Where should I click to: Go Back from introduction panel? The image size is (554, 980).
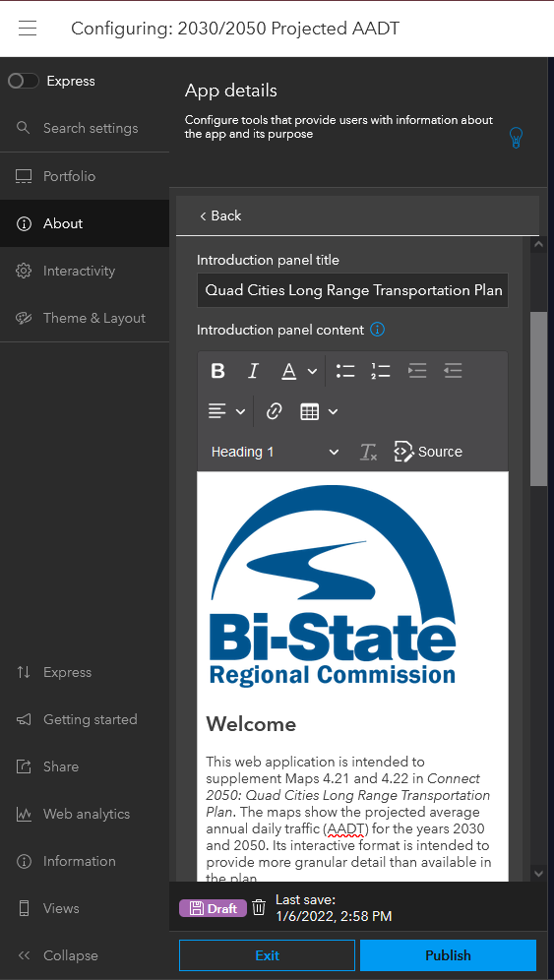tap(220, 215)
